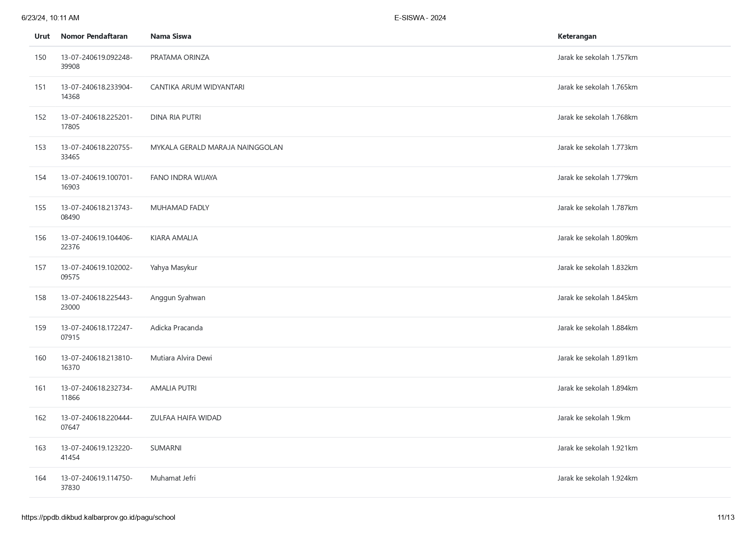The image size is (756, 534).
Task: Click registration number 13-07-240619.102002-09575
Action: [x=97, y=272]
